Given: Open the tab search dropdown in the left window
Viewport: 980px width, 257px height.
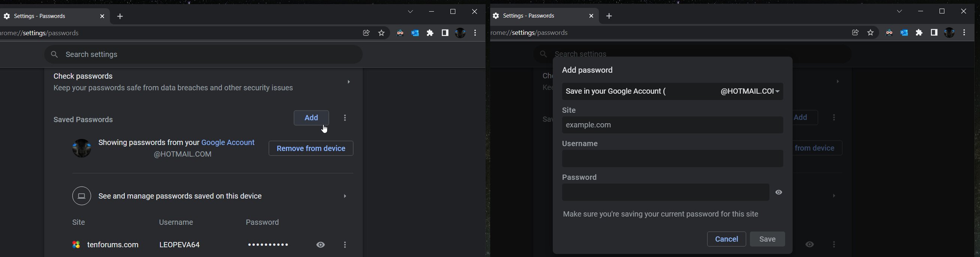Looking at the screenshot, I should click(x=410, y=12).
